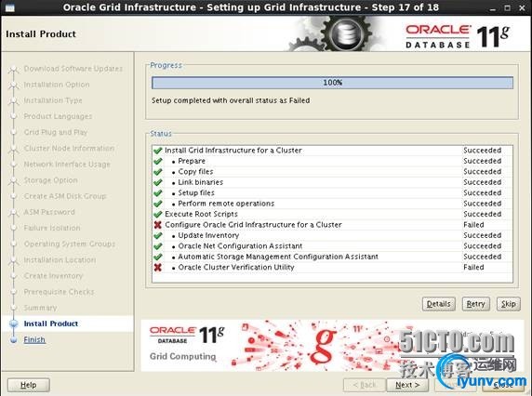Select Grid Plug and Play step

(56, 132)
